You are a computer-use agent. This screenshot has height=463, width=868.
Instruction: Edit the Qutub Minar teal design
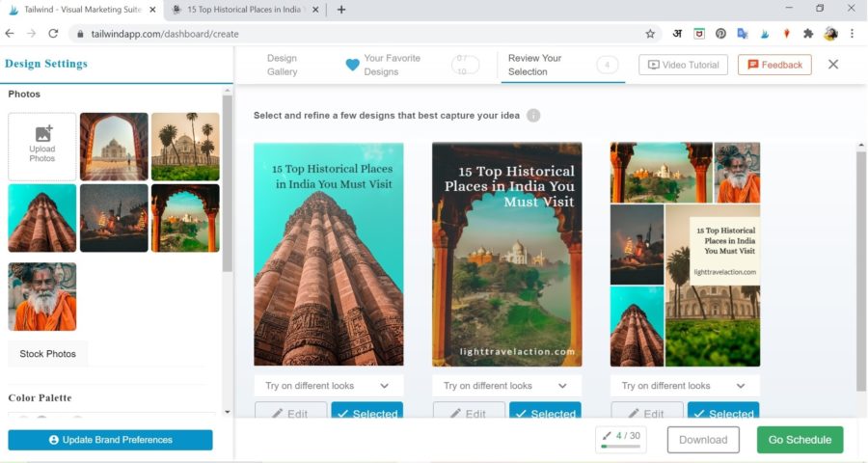(x=290, y=411)
